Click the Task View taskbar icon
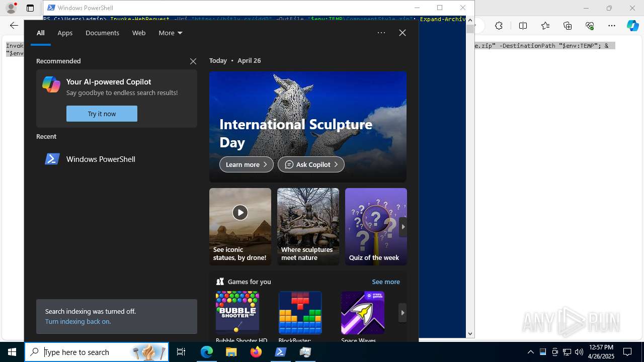644x362 pixels. [181, 352]
